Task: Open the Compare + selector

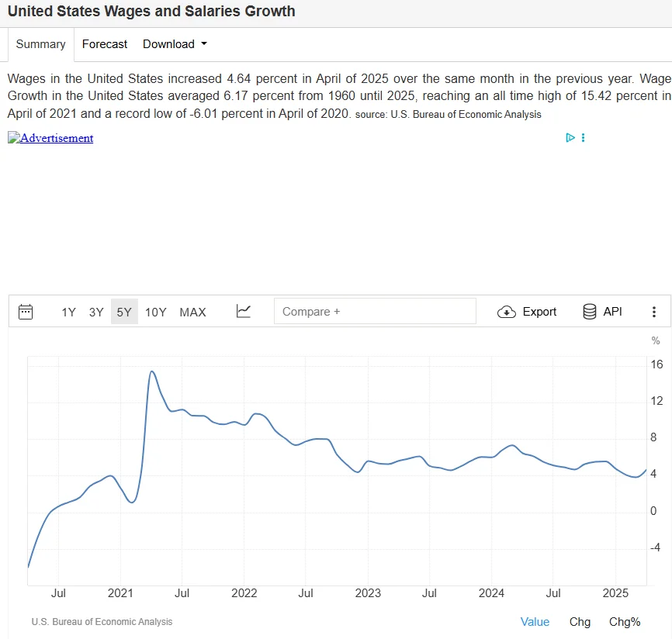Action: coord(375,311)
